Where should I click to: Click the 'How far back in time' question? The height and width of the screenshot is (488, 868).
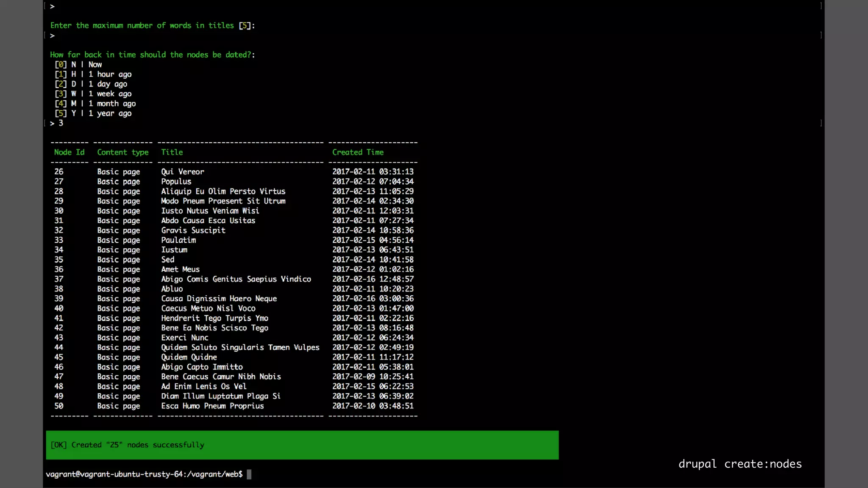[x=152, y=55]
